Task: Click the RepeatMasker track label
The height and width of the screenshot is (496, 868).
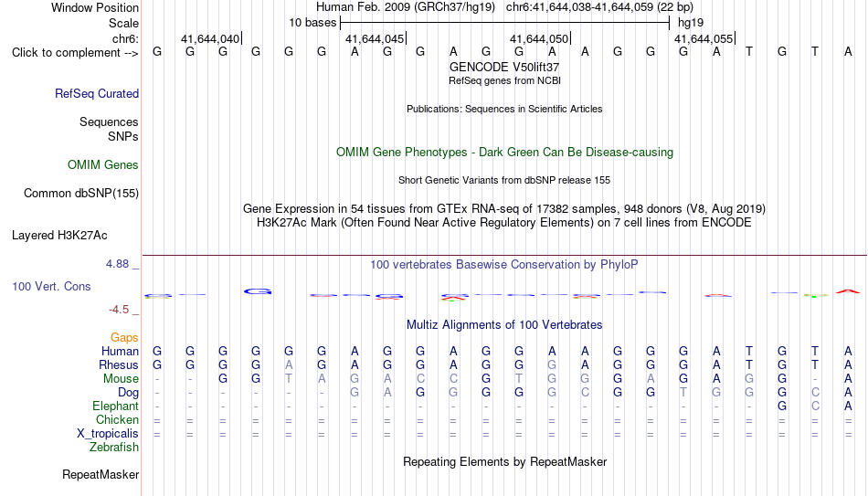Action: 101,474
